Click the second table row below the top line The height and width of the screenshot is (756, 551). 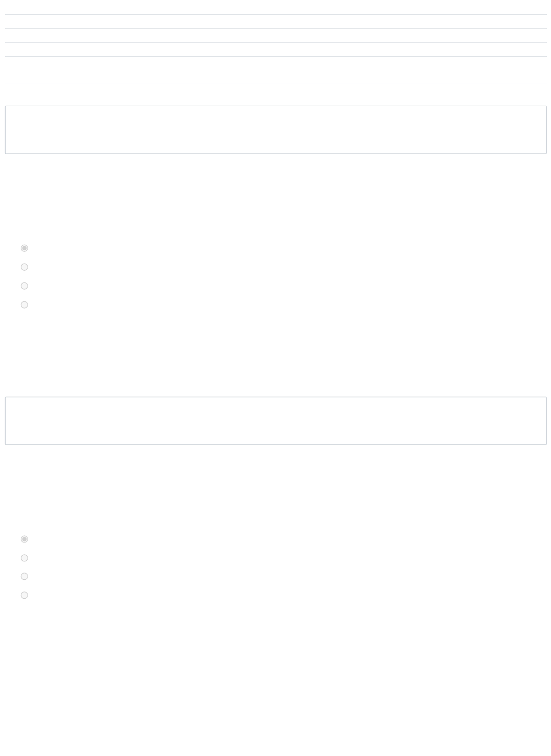[x=276, y=21]
